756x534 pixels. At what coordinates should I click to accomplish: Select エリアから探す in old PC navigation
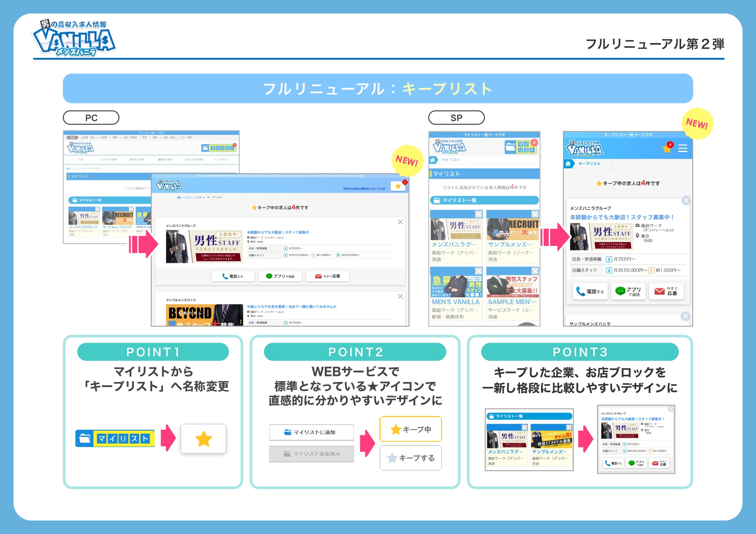tap(109, 160)
